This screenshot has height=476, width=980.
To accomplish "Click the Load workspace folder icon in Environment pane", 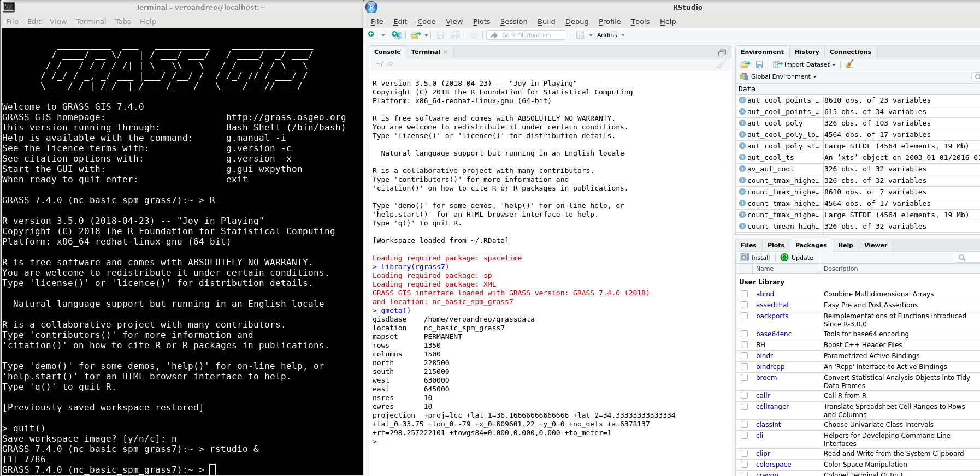I will tap(745, 64).
